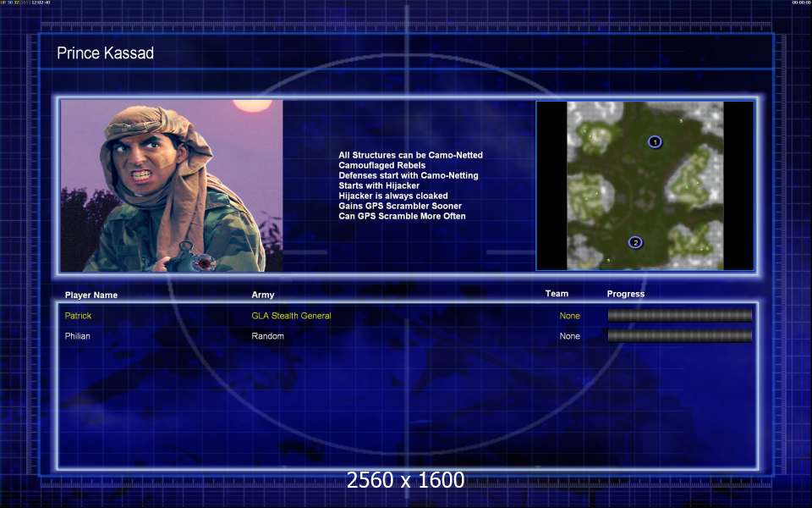Click Patrick's loading progress bar
Image resolution: width=812 pixels, height=508 pixels.
pos(679,316)
